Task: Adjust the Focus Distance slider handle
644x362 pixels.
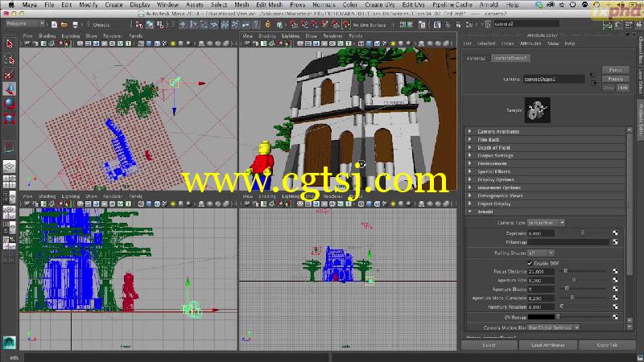Action: [x=566, y=271]
